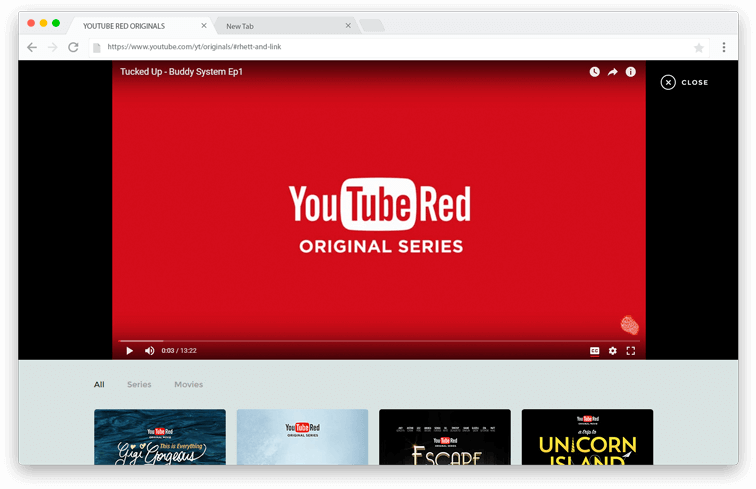The width and height of the screenshot is (756, 489).
Task: Show video info icon
Action: [x=631, y=72]
